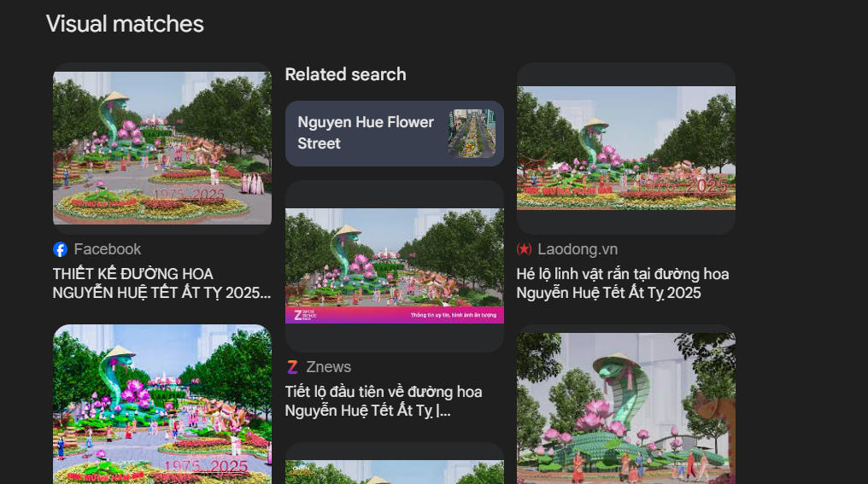Open the Nguyen Hue Flower Street chip thumbnail

(472, 133)
